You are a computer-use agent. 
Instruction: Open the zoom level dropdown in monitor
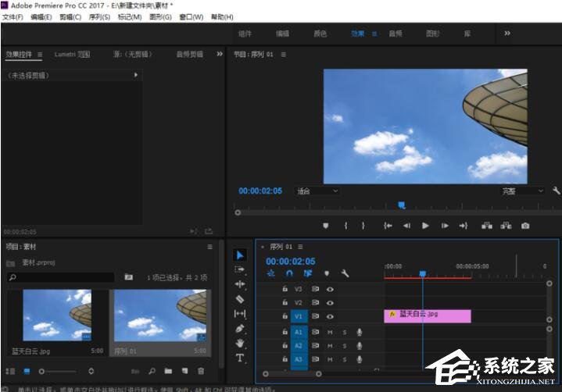click(x=317, y=191)
